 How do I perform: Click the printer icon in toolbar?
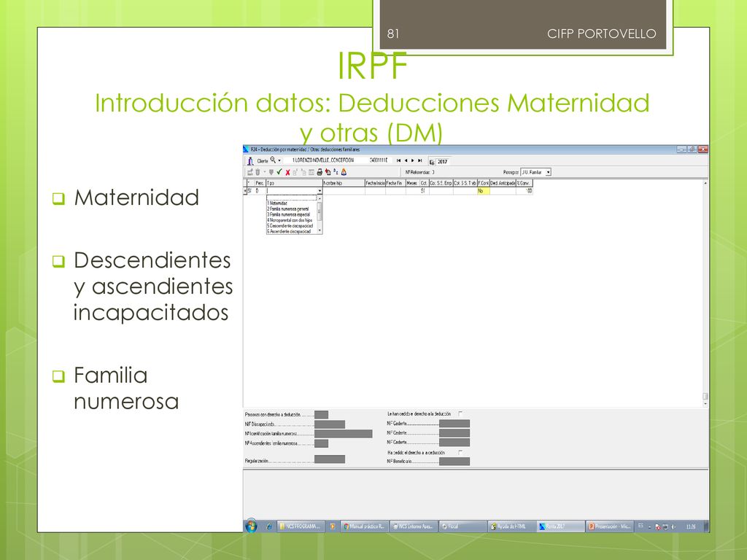coord(320,172)
